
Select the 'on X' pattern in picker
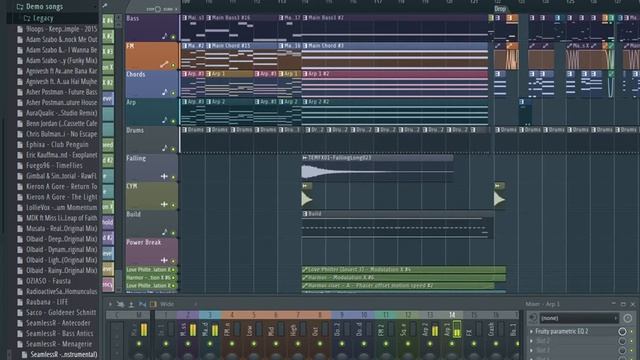[x=108, y=67]
